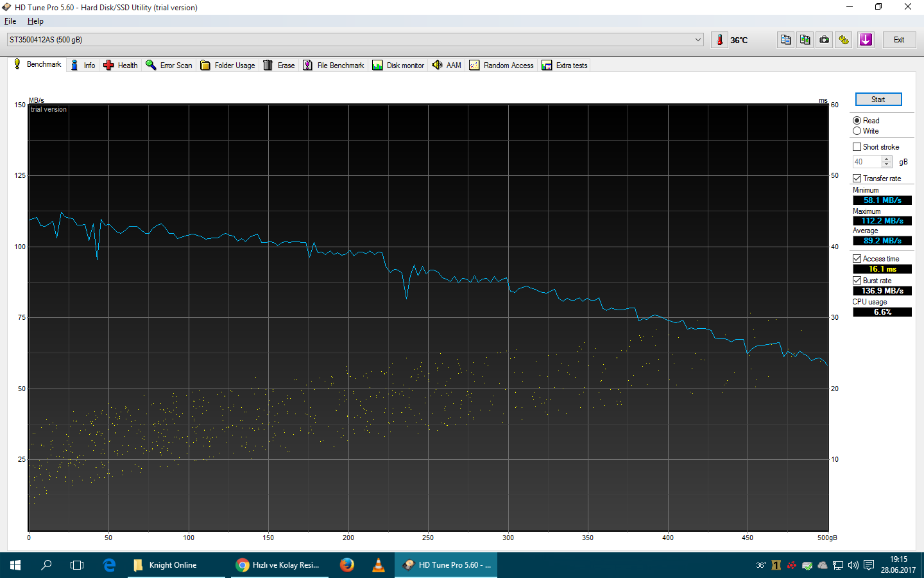Open the Disk monitor tab

(x=398, y=66)
